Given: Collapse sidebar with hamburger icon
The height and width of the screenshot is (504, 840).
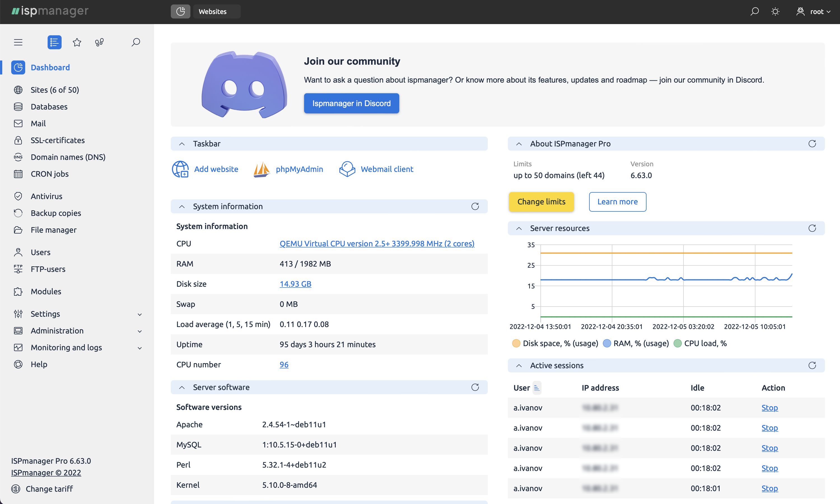Looking at the screenshot, I should [18, 42].
